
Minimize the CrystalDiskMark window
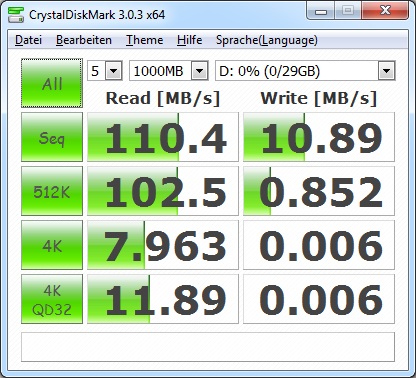[x=321, y=11]
